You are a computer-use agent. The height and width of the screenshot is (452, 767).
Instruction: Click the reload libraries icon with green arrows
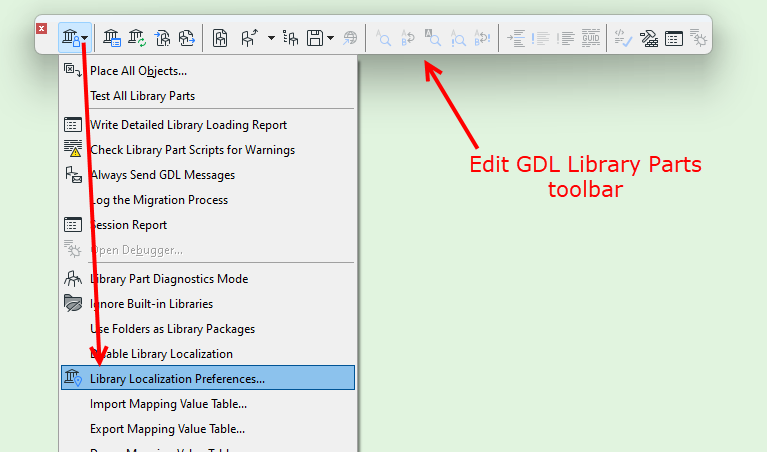[137, 38]
